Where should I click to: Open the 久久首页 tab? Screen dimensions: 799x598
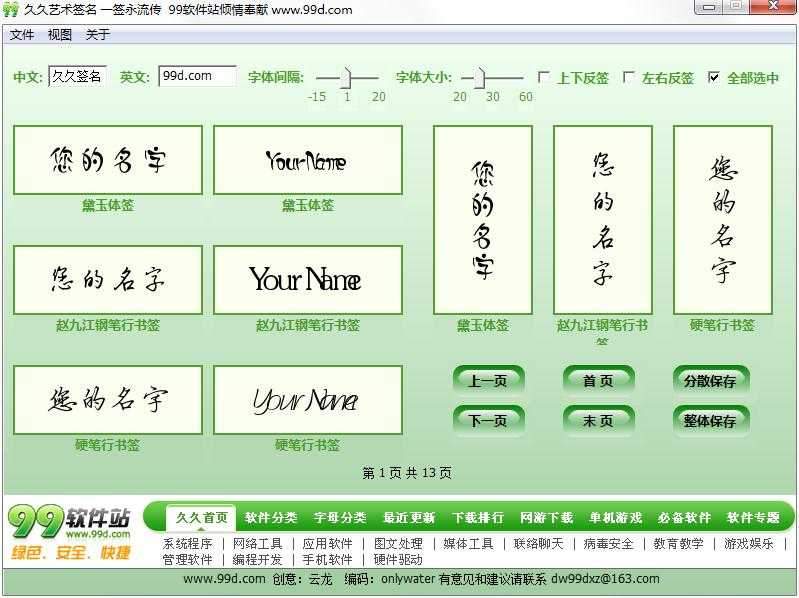201,518
